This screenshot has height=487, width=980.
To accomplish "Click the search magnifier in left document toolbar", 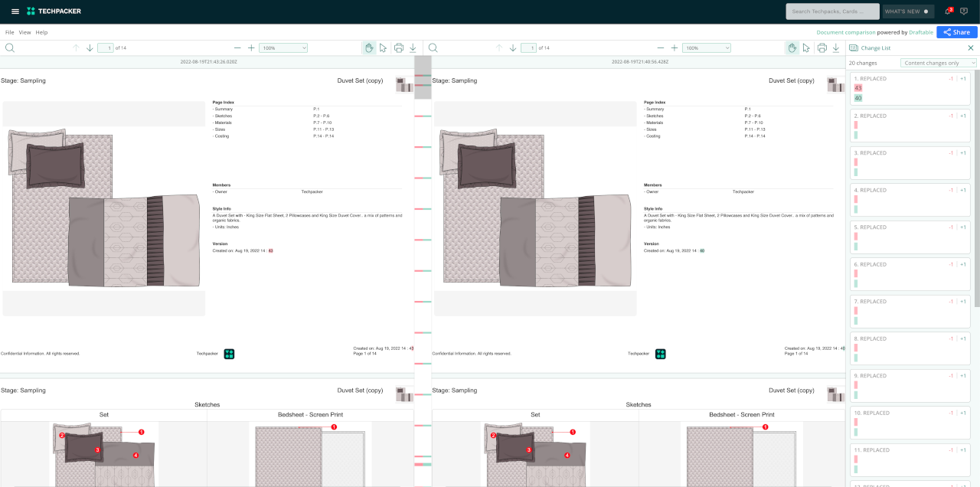I will click(10, 47).
